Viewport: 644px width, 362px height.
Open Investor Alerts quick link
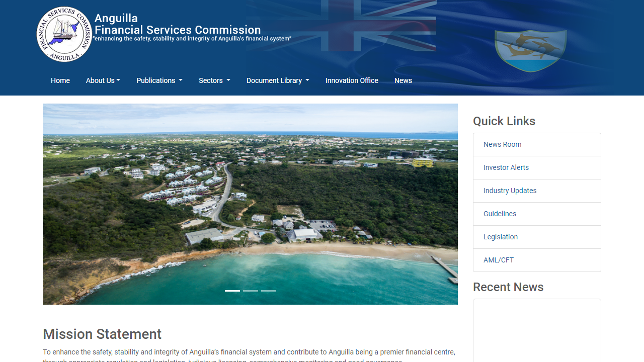pos(506,167)
